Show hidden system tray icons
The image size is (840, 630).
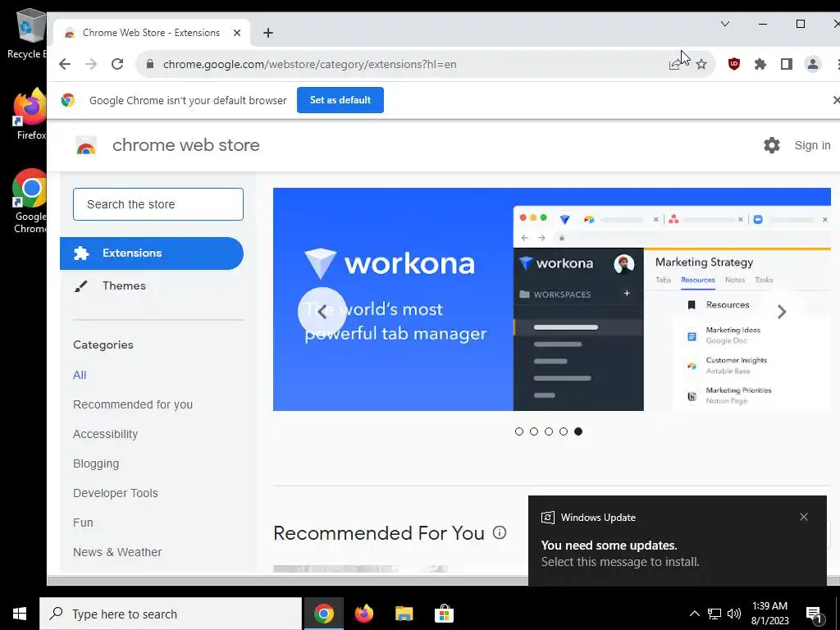tap(694, 614)
